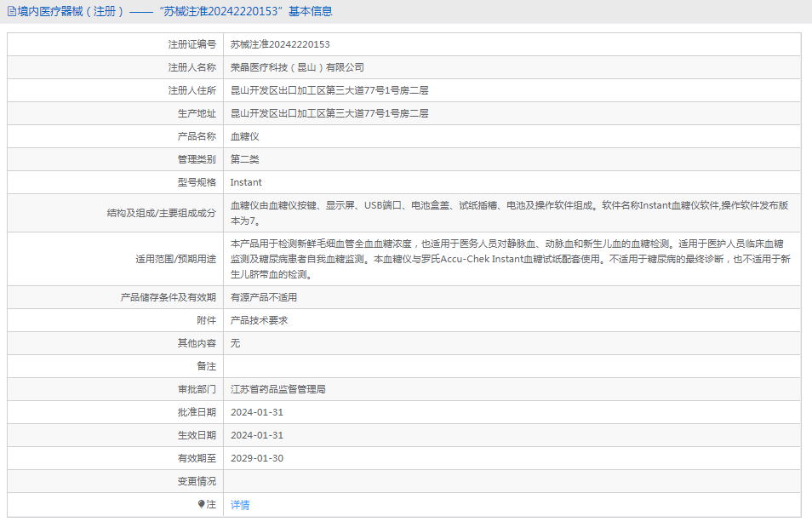Select approving body 江苏省药品监督管理局
The width and height of the screenshot is (812, 522).
tap(278, 389)
